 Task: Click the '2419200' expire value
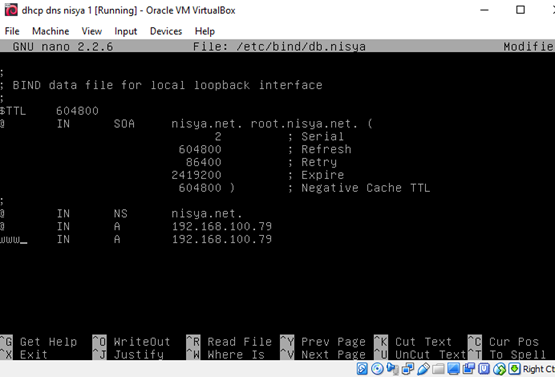[196, 175]
